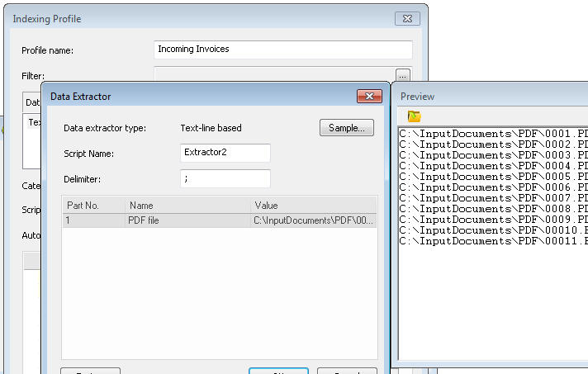Screen dimensions: 588x374
Task: Open the Filter browse button
Action: (402, 76)
